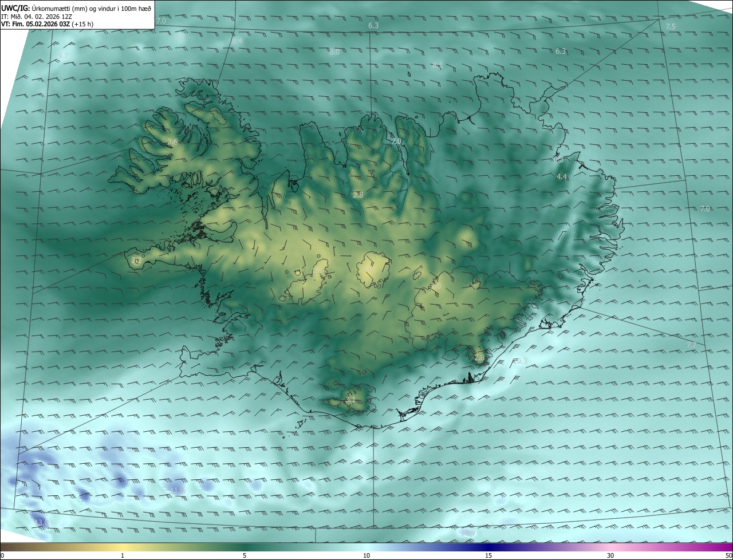Click the 3.1 value over the southern glacier
Viewport: 733px width, 560px height.
coord(351,399)
